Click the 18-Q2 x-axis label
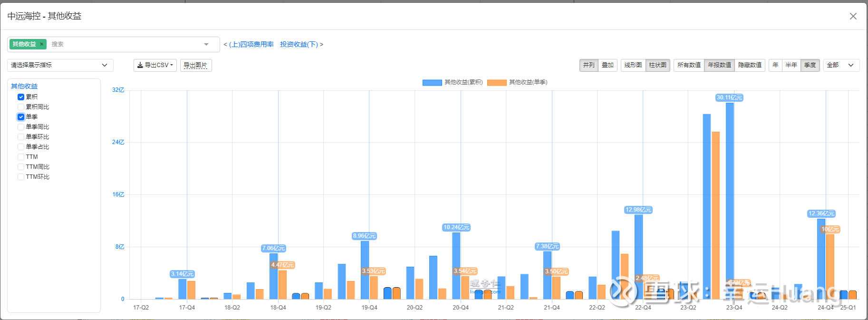 pyautogui.click(x=232, y=308)
